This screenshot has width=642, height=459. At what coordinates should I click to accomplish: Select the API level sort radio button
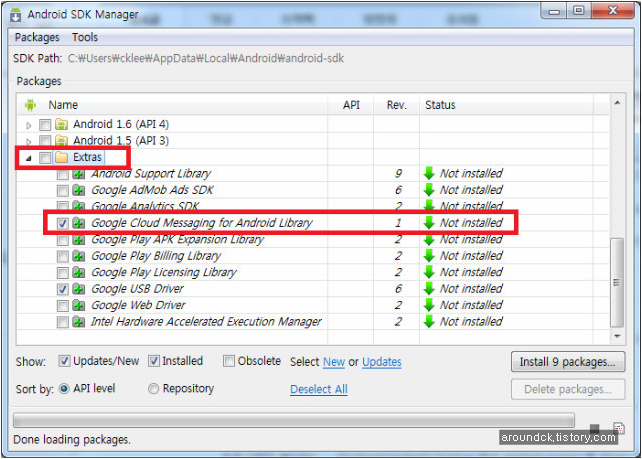pyautogui.click(x=64, y=388)
